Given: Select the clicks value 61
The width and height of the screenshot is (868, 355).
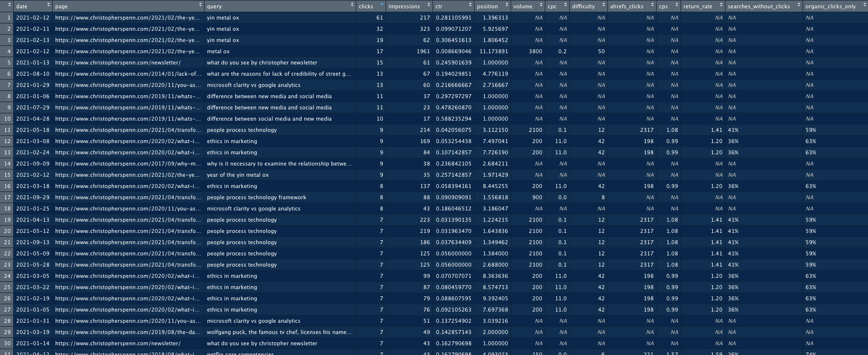Looking at the screenshot, I should pos(379,18).
